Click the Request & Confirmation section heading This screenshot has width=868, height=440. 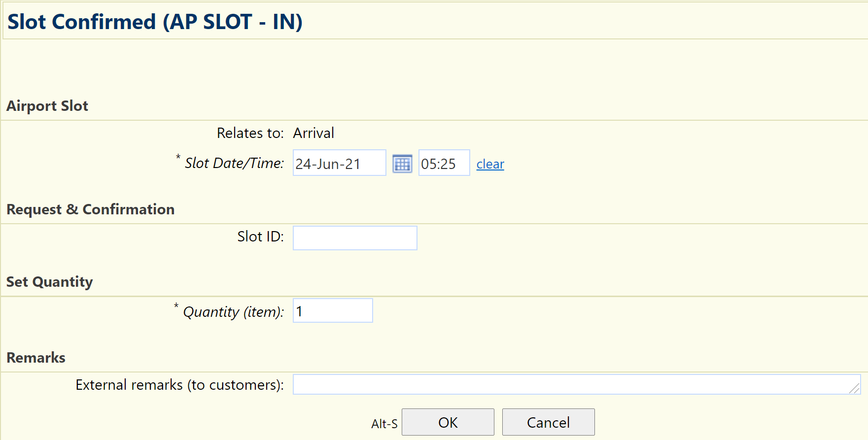tap(90, 209)
